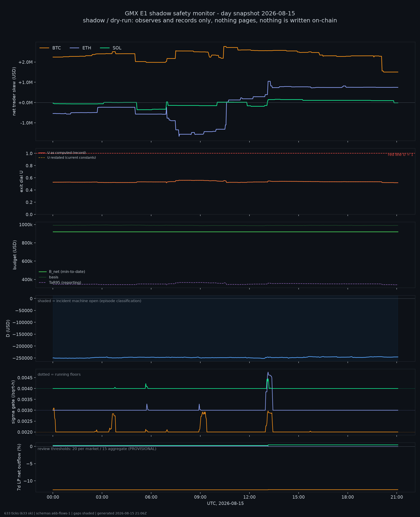The image size is (420, 517).
Task: Click the '−10' outflow tick label
Action: point(28,481)
